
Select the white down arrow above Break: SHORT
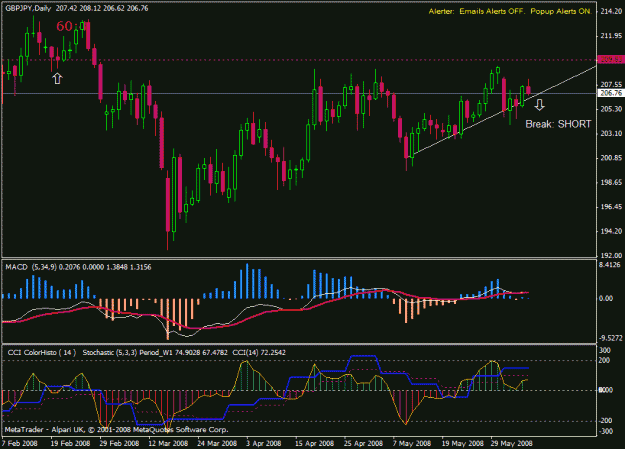pos(539,105)
